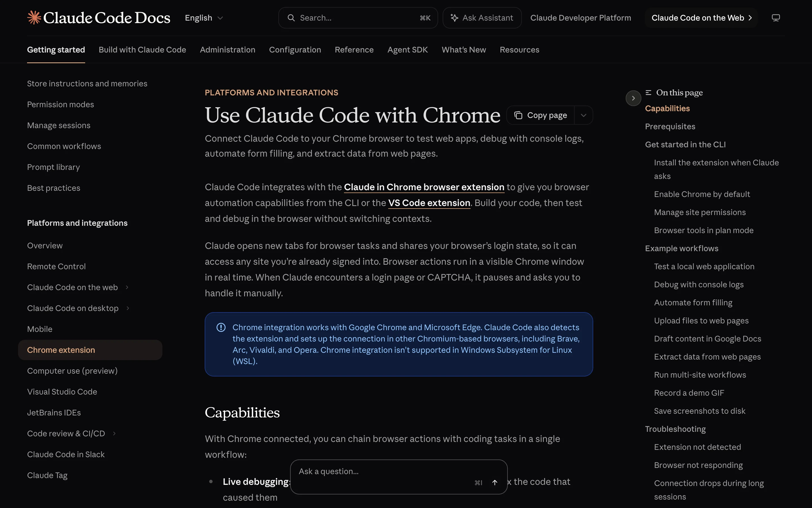The width and height of the screenshot is (812, 508).
Task: Jump to Enable Chrome by default
Action: (702, 194)
